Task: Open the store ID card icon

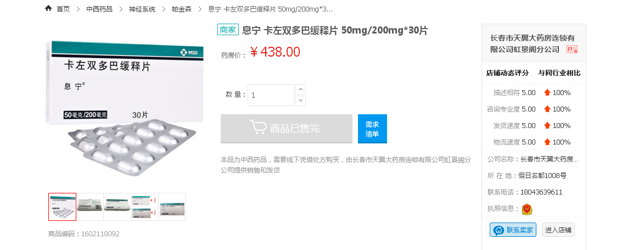Action: click(572, 49)
